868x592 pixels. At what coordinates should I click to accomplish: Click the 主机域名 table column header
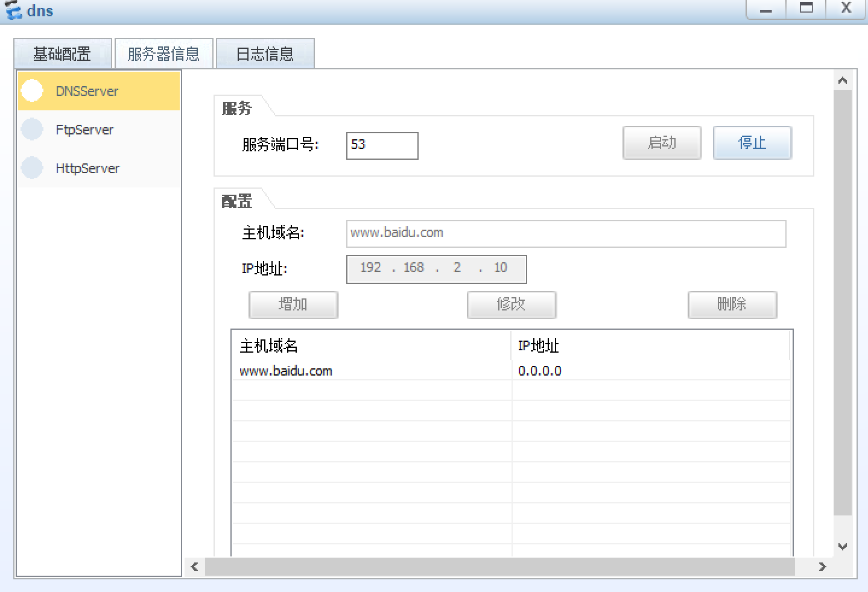coord(372,345)
